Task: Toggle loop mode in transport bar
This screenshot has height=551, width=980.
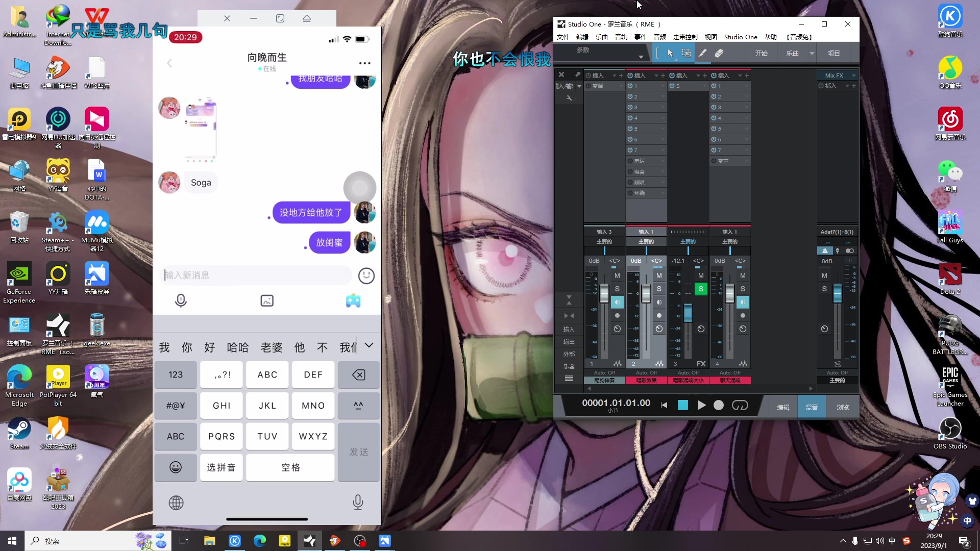Action: (740, 406)
